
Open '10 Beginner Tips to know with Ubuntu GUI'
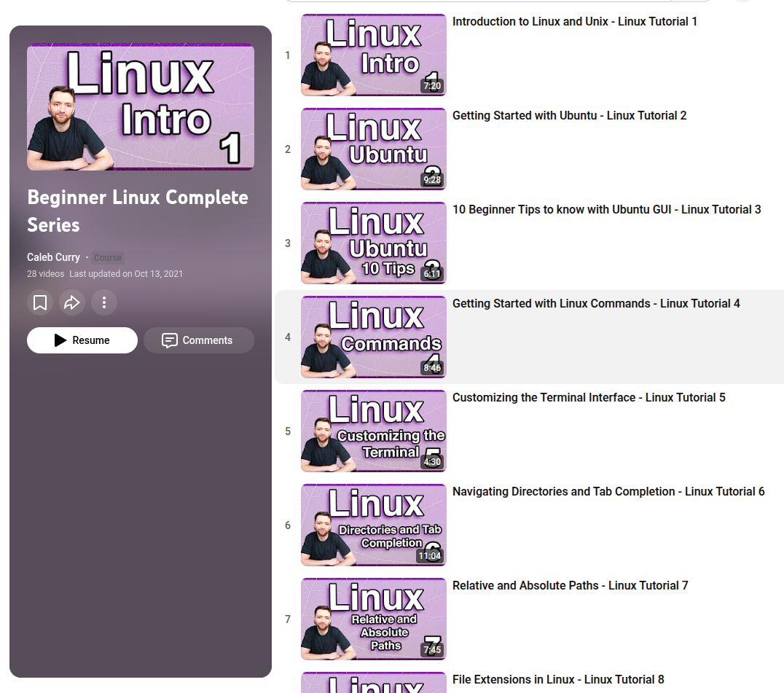606,210
